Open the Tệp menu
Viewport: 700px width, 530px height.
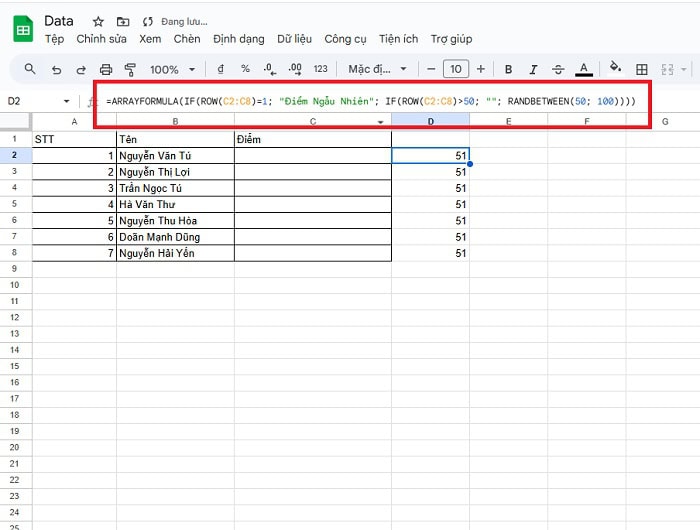coord(54,39)
